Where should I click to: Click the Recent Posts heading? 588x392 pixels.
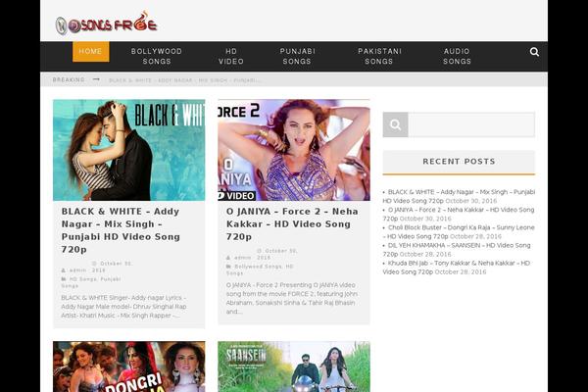[459, 162]
